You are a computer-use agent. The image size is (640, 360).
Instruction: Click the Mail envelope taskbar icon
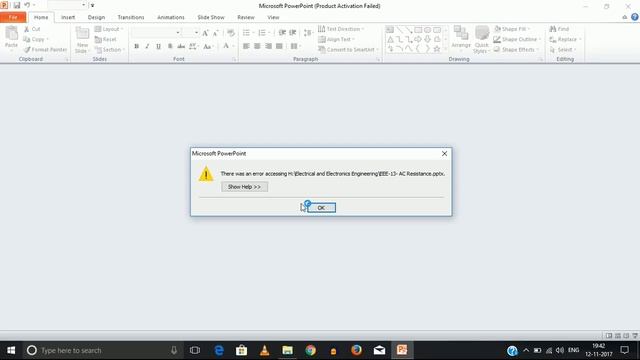point(379,350)
